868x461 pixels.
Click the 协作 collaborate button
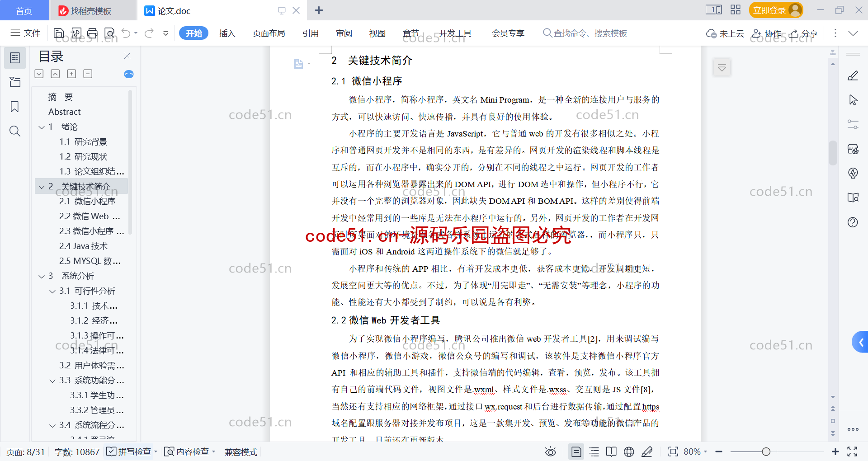766,33
